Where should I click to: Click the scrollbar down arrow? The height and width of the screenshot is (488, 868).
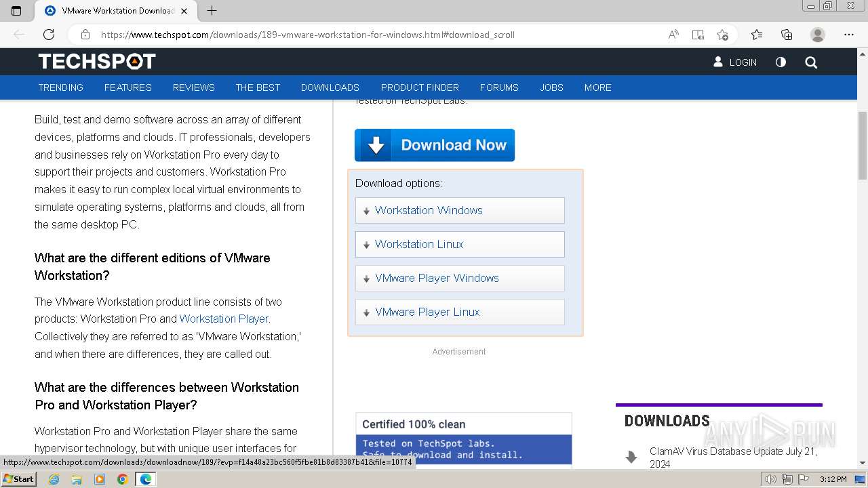(x=862, y=463)
